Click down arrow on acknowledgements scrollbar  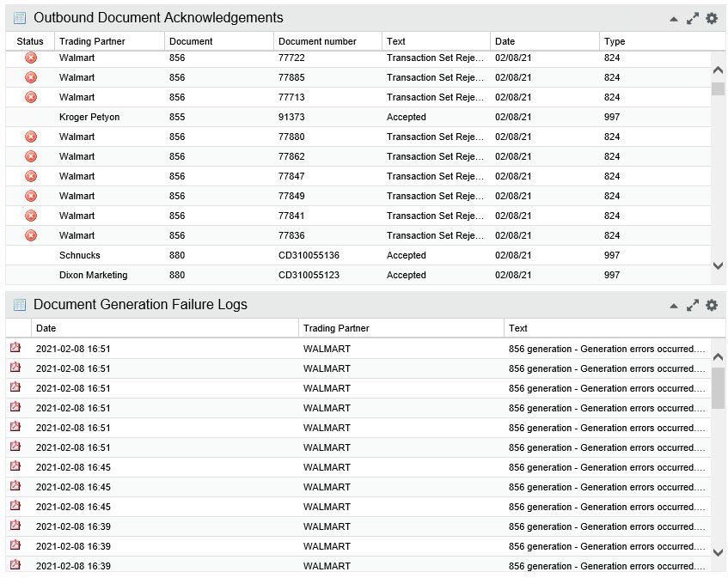point(718,265)
